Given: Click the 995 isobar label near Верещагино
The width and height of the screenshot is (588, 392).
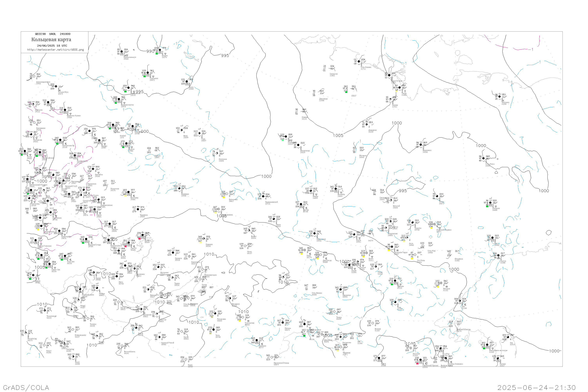Looking at the screenshot, I should click(140, 92).
